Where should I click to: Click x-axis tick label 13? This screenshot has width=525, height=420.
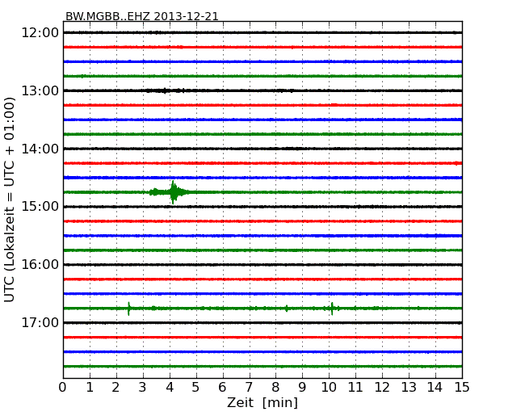click(x=409, y=388)
